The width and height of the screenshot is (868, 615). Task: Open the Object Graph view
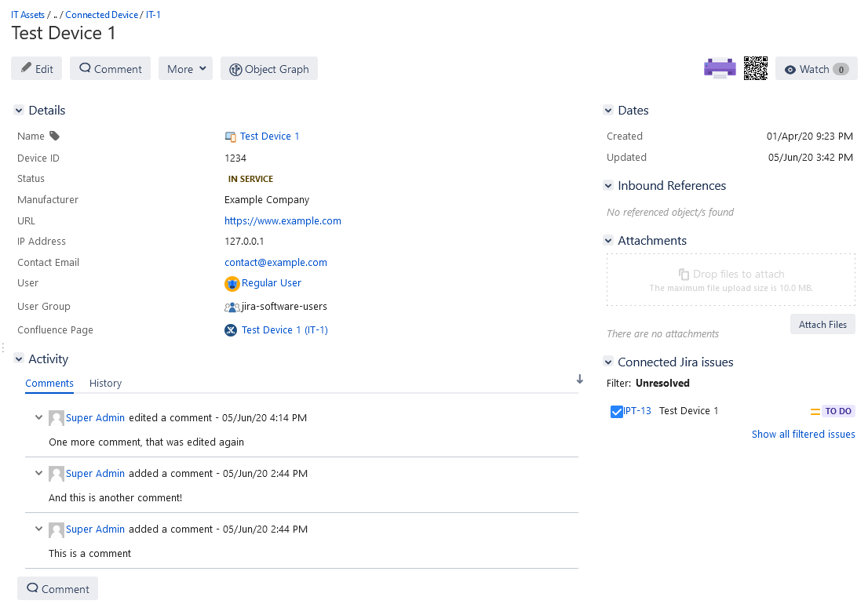(269, 69)
